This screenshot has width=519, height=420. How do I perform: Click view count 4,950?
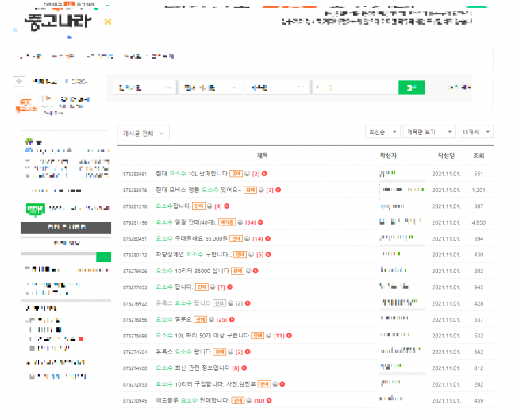coord(479,222)
